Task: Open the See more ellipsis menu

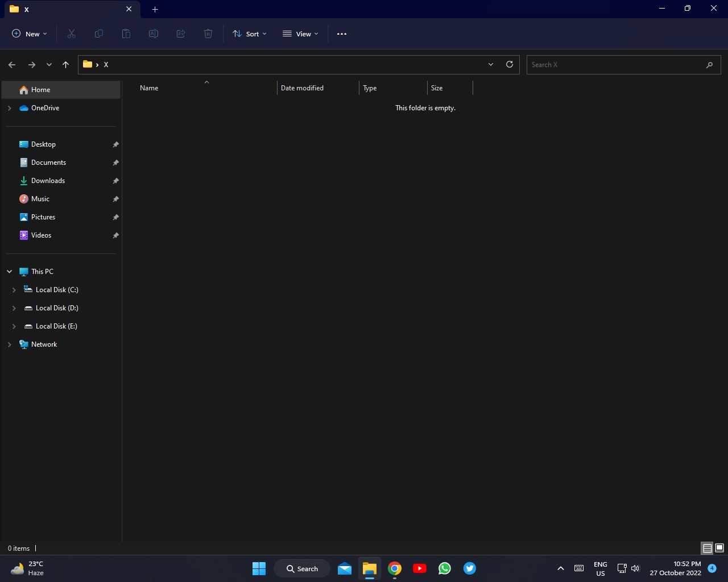Action: (x=342, y=34)
